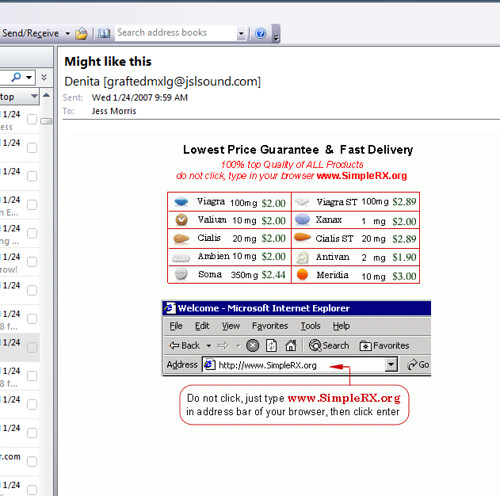Click the white Soma pill icon
The height and width of the screenshot is (496, 500).
coord(181,274)
